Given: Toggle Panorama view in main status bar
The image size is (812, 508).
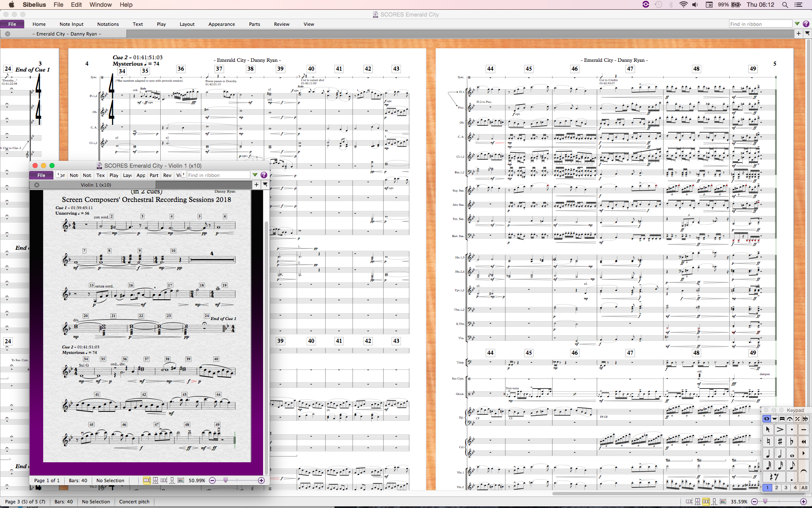Looking at the screenshot, I should (723, 502).
